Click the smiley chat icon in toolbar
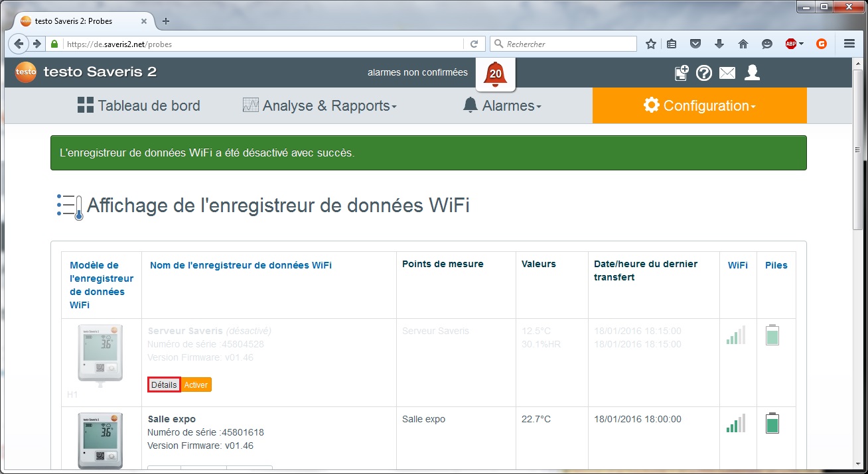 (x=767, y=44)
